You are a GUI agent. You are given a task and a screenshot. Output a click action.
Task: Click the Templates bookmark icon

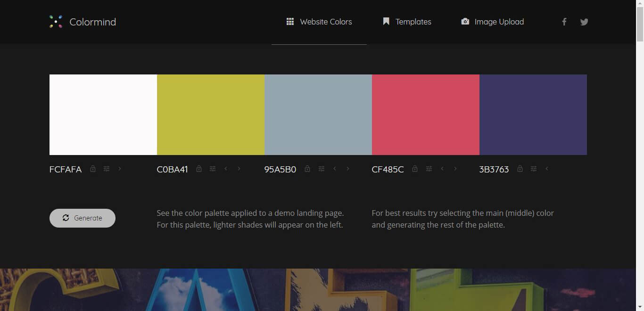point(386,22)
